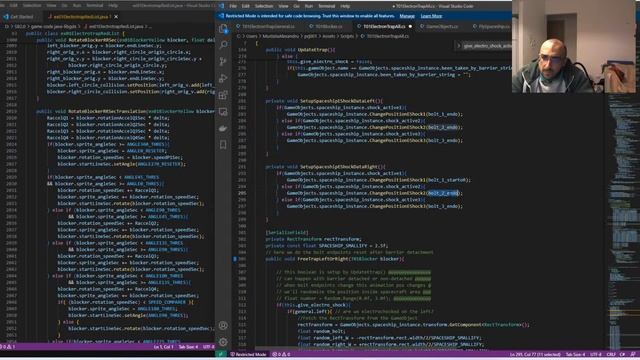This screenshot has height=360, width=640.
Task: Switch to the TD1Blocker.cs tab
Action: (x=328, y=27)
